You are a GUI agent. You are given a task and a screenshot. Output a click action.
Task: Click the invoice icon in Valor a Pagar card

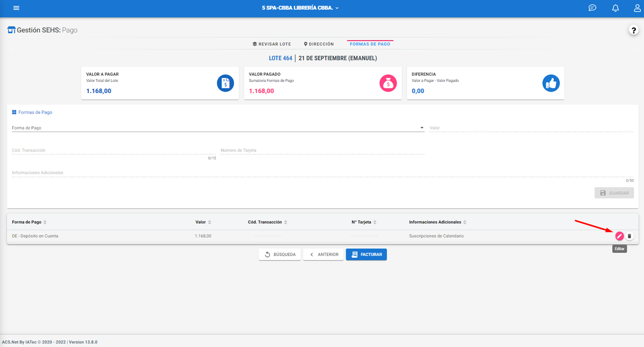click(x=225, y=83)
